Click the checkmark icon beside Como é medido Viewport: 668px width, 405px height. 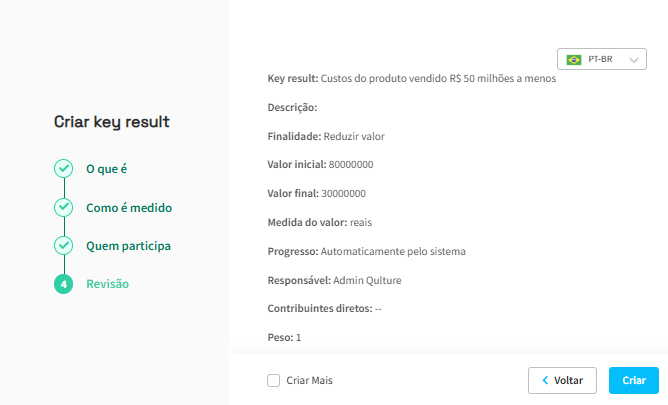point(63,207)
